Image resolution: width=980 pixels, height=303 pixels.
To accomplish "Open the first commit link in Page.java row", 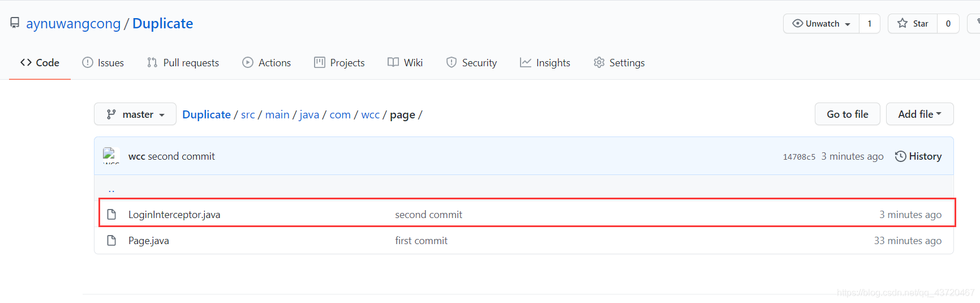I will point(421,241).
